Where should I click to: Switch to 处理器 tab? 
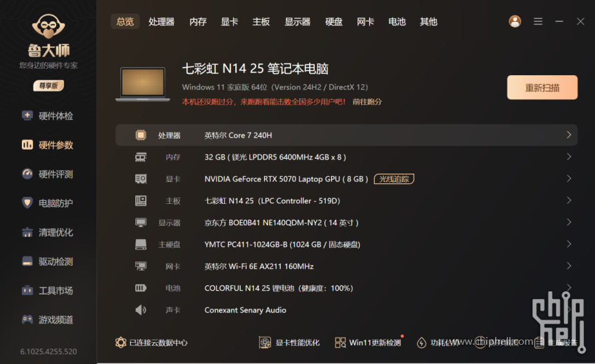[x=161, y=22]
